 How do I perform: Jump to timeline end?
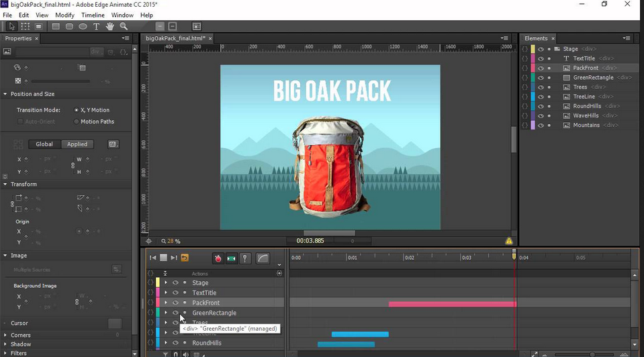point(174,258)
